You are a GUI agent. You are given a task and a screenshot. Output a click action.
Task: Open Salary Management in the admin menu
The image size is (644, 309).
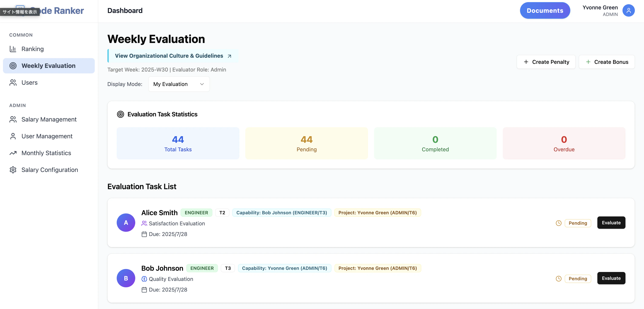coord(49,119)
